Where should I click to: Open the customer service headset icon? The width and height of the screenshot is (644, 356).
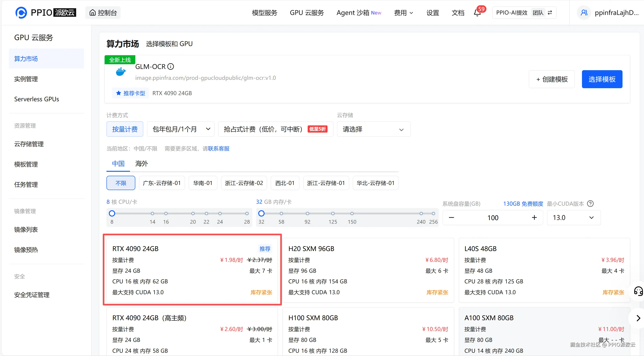point(638,291)
